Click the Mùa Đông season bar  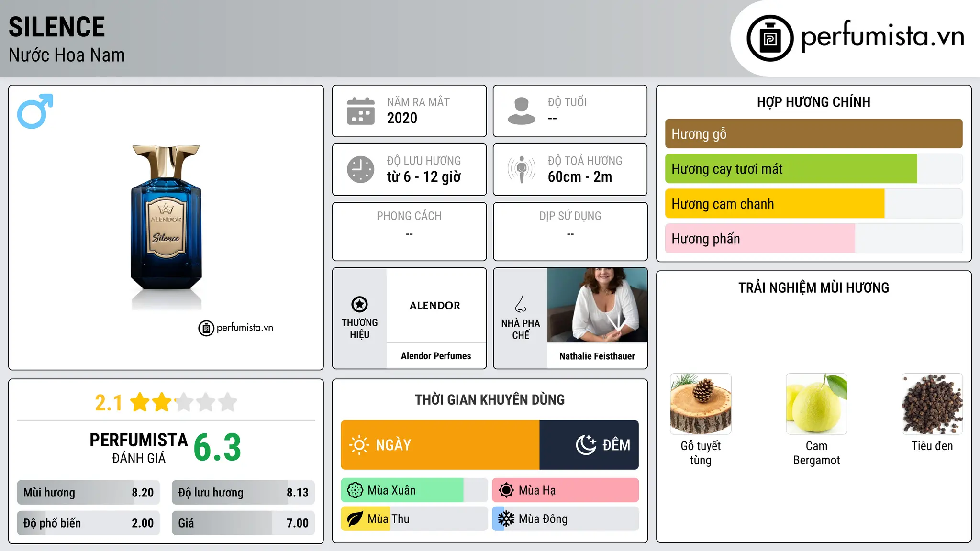pos(566,519)
